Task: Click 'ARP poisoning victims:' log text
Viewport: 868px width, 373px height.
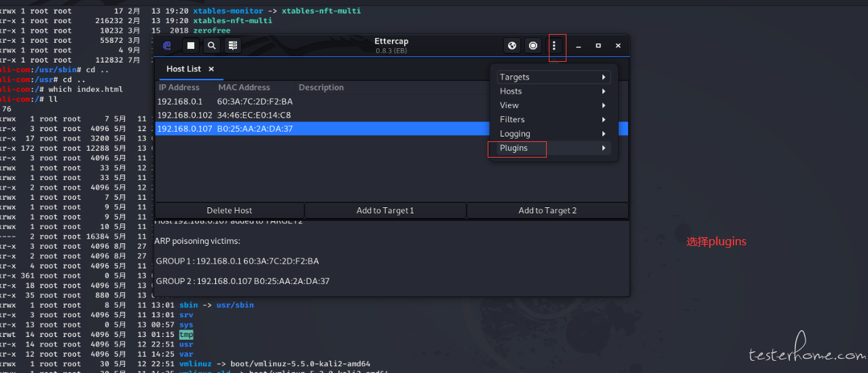Action: 197,241
